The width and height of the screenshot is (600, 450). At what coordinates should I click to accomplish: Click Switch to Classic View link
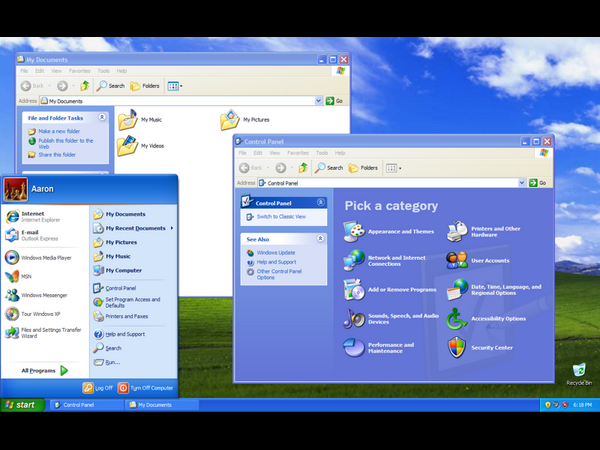tap(281, 217)
